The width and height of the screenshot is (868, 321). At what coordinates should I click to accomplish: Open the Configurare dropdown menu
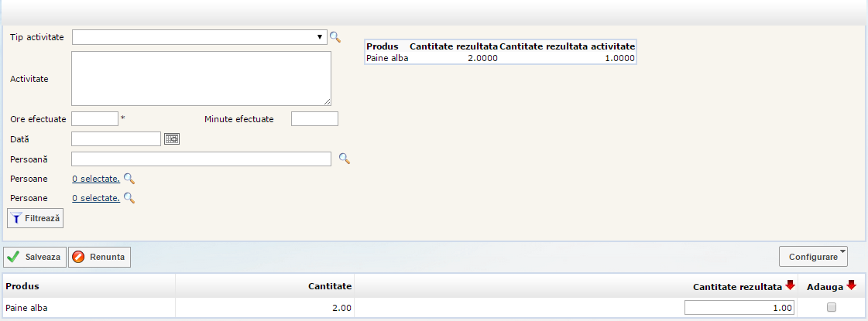coord(813,256)
